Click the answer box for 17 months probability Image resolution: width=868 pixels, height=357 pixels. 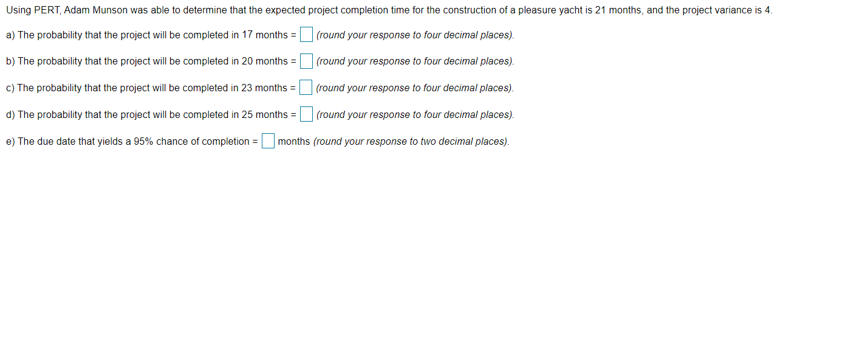(306, 35)
